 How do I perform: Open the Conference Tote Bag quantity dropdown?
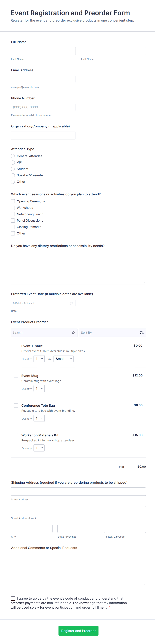(x=39, y=418)
